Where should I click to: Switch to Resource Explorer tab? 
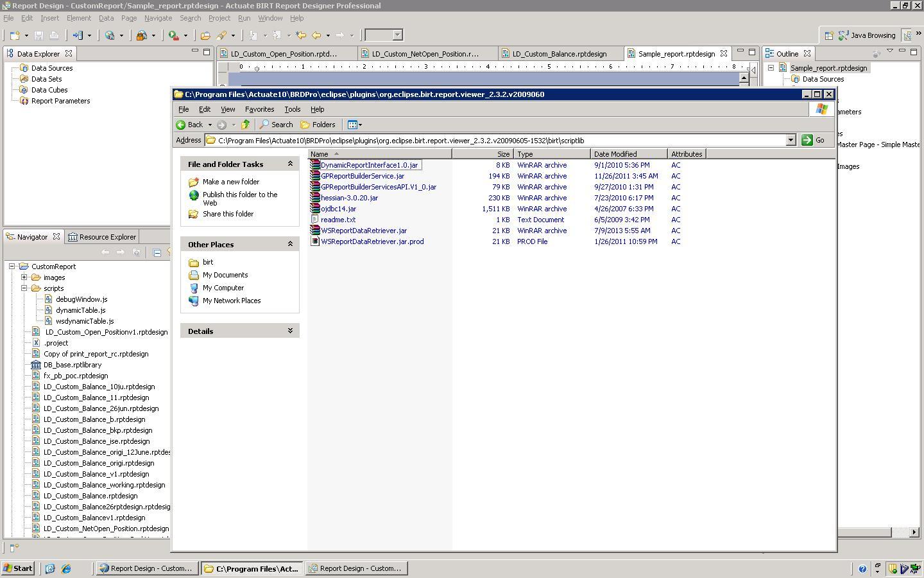(102, 237)
